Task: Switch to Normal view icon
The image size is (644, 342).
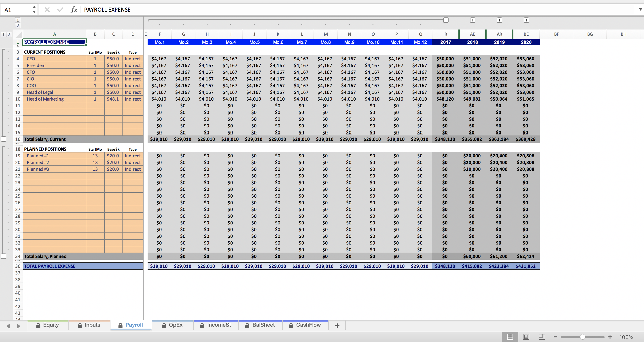Action: 510,337
